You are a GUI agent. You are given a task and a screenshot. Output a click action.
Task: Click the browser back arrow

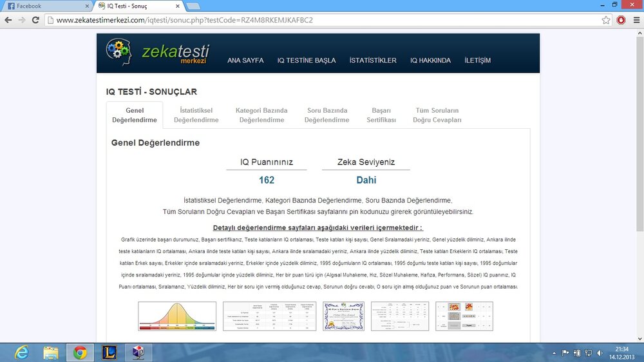point(8,20)
